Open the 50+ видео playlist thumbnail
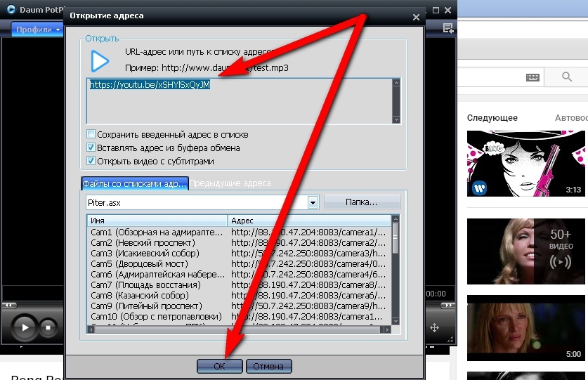Screen dimensions: 588x380 pos(525,251)
